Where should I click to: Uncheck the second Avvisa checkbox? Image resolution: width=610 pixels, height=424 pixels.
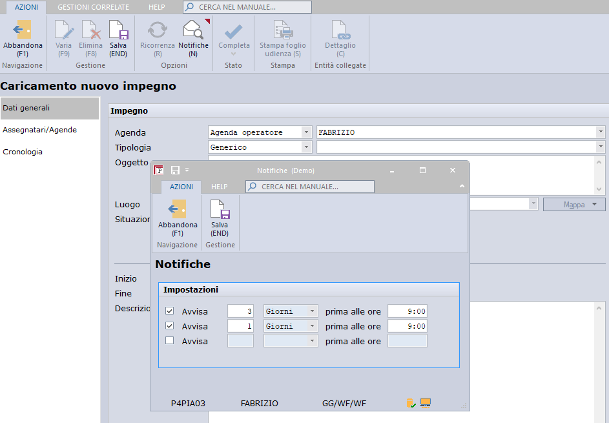169,326
